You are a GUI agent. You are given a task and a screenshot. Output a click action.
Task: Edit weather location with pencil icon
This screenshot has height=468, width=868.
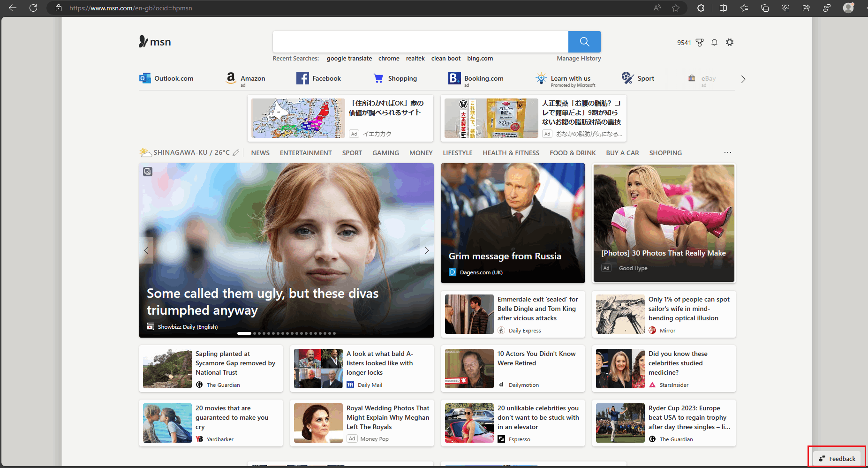[236, 152]
